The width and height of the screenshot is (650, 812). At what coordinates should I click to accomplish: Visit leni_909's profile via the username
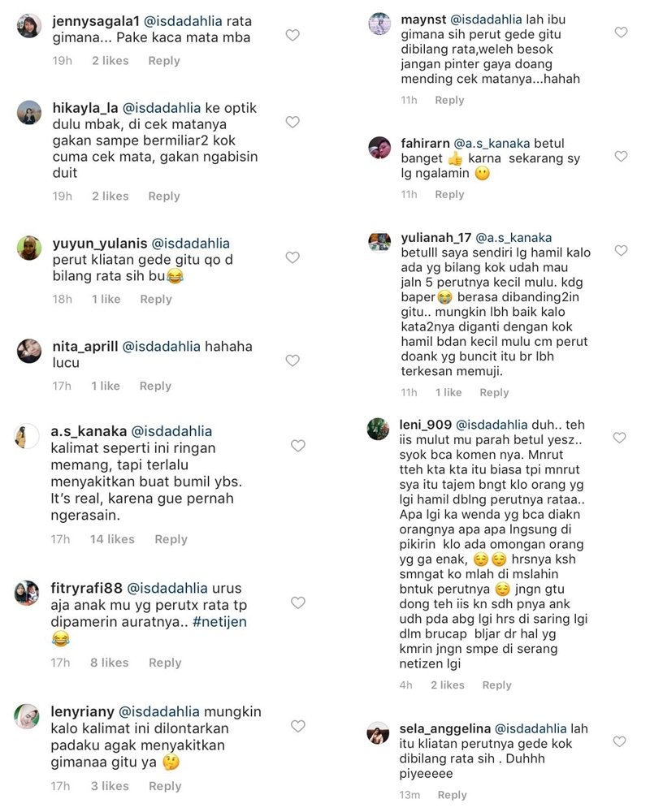tap(425, 425)
